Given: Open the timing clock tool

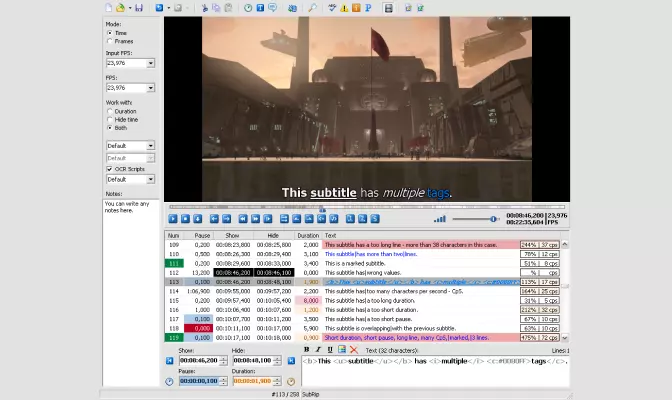Looking at the screenshot, I should click(x=248, y=8).
